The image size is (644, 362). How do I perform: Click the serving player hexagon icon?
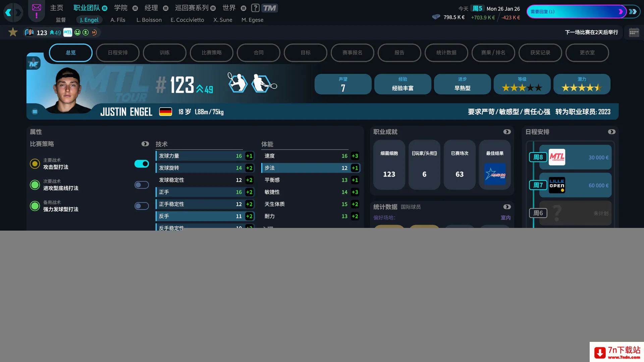[237, 82]
